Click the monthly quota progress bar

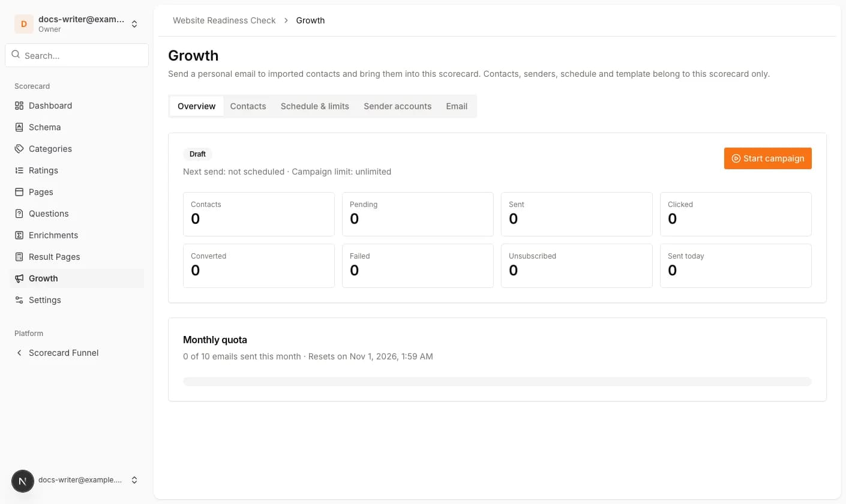click(497, 382)
